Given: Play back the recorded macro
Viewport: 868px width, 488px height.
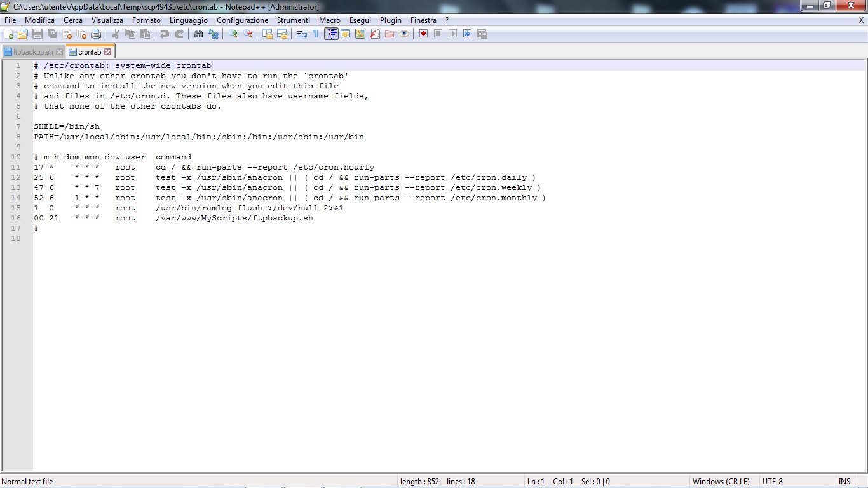Looking at the screenshot, I should (x=453, y=34).
